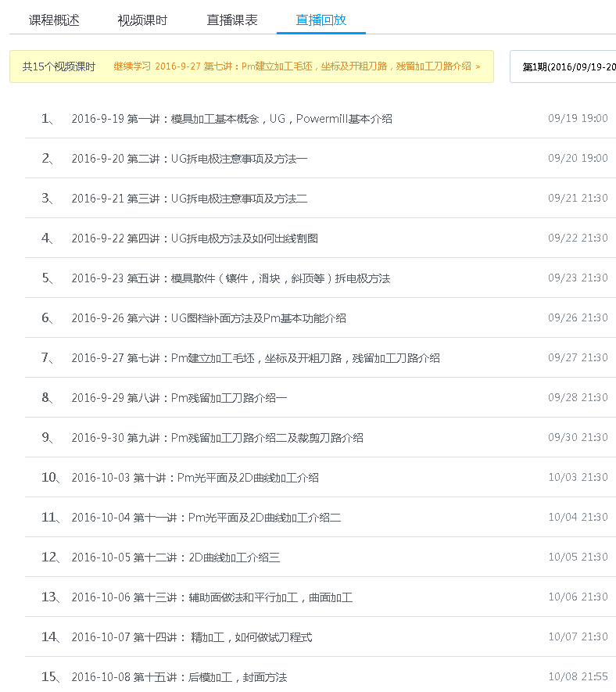
Task: Open lesson 1 模具加工基本概念
Action: point(231,119)
